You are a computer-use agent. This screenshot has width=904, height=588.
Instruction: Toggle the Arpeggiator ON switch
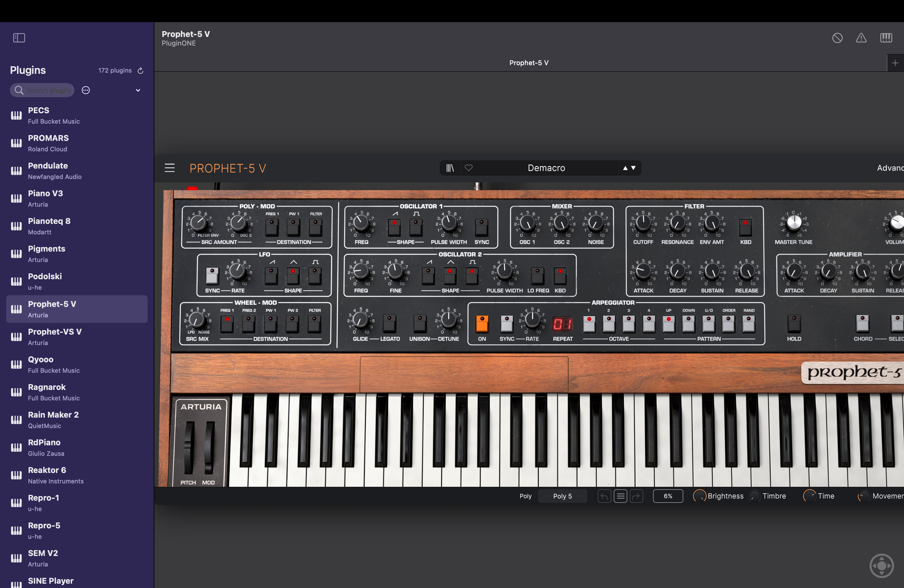coord(482,324)
